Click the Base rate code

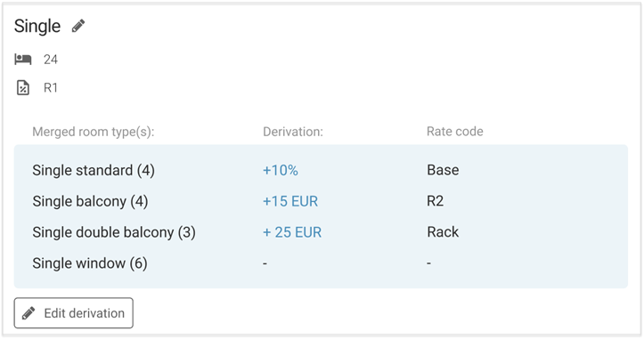(x=443, y=170)
